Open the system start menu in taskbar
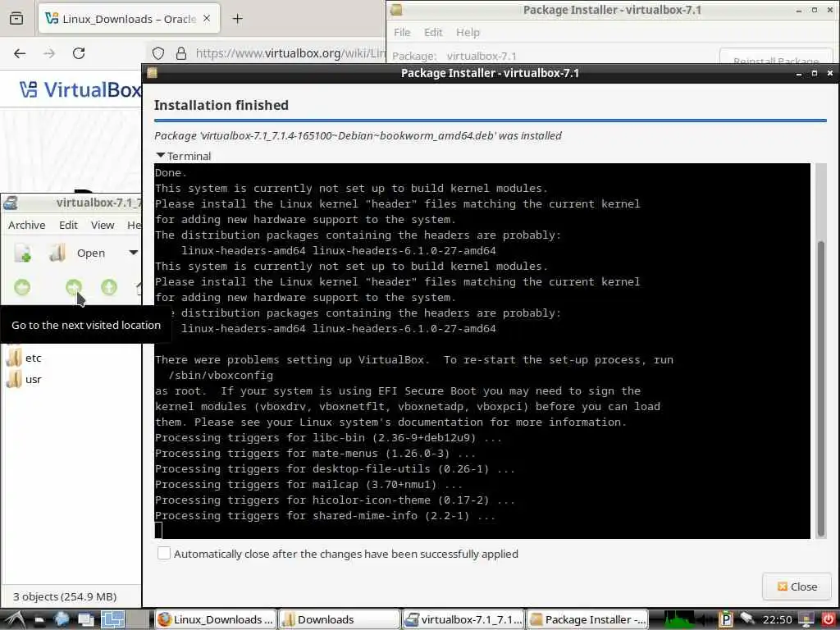840x630 pixels. 15,619
